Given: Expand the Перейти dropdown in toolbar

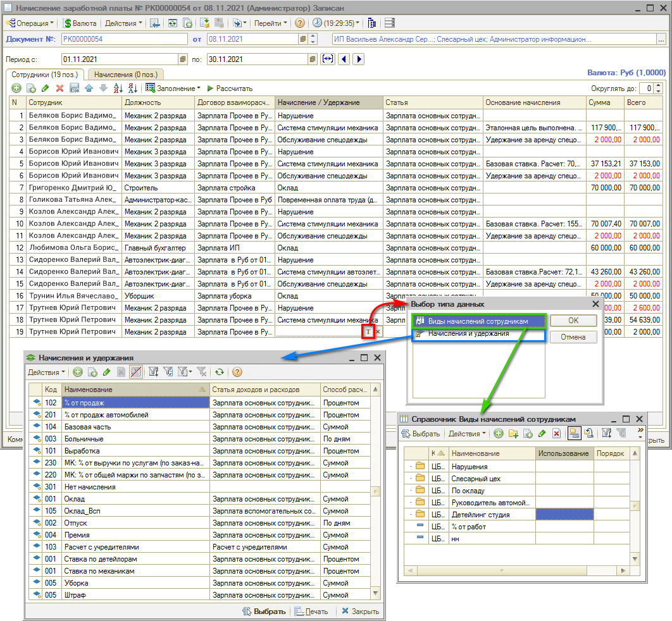Looking at the screenshot, I should [x=270, y=23].
